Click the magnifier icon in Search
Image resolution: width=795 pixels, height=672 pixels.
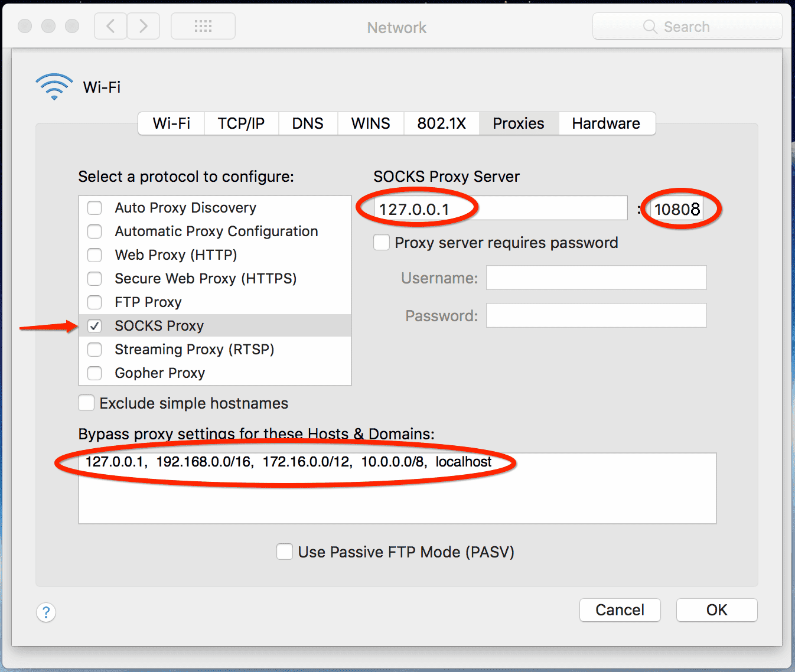coord(650,27)
